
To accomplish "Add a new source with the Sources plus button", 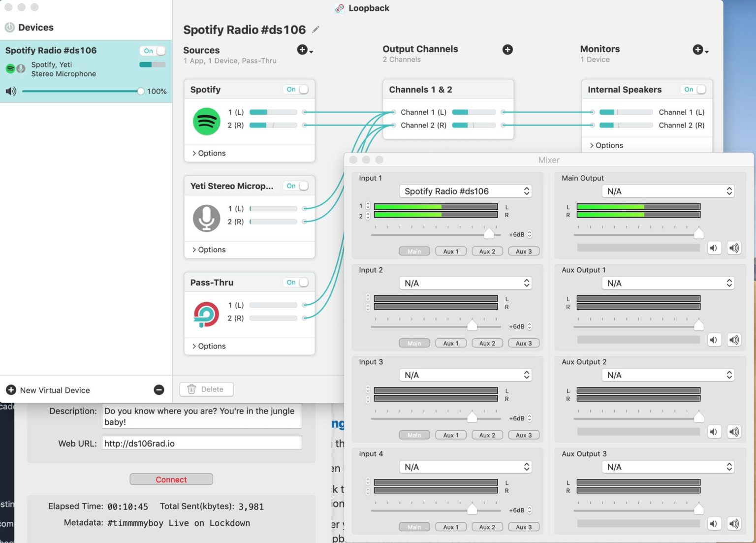I will pyautogui.click(x=305, y=50).
